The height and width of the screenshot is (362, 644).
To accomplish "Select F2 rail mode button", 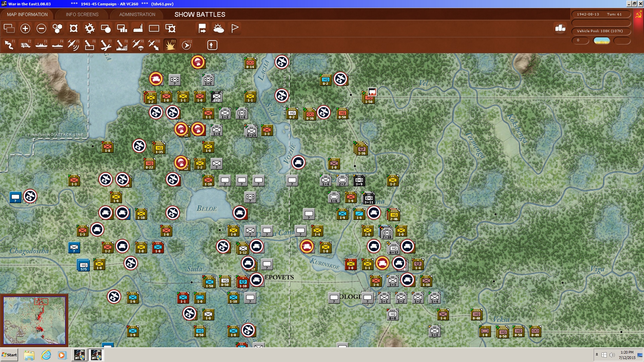I will [x=25, y=45].
